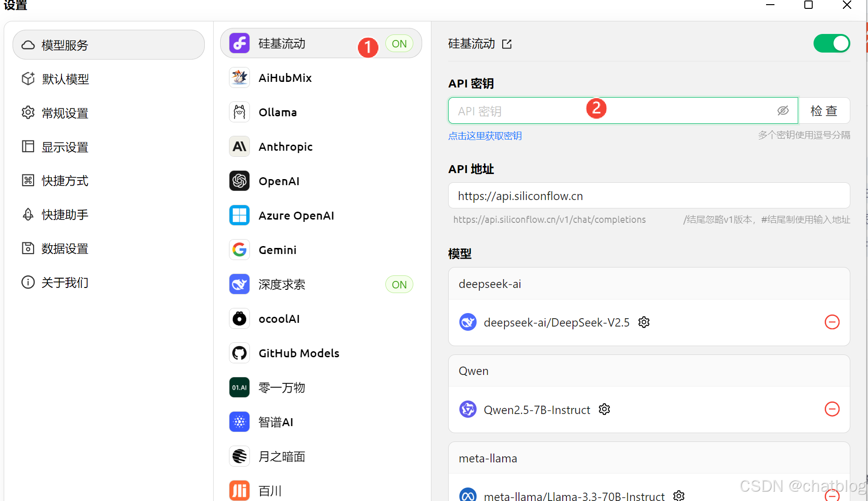The image size is (868, 501).
Task: Open 关于我们 settings section
Action: [x=108, y=283]
